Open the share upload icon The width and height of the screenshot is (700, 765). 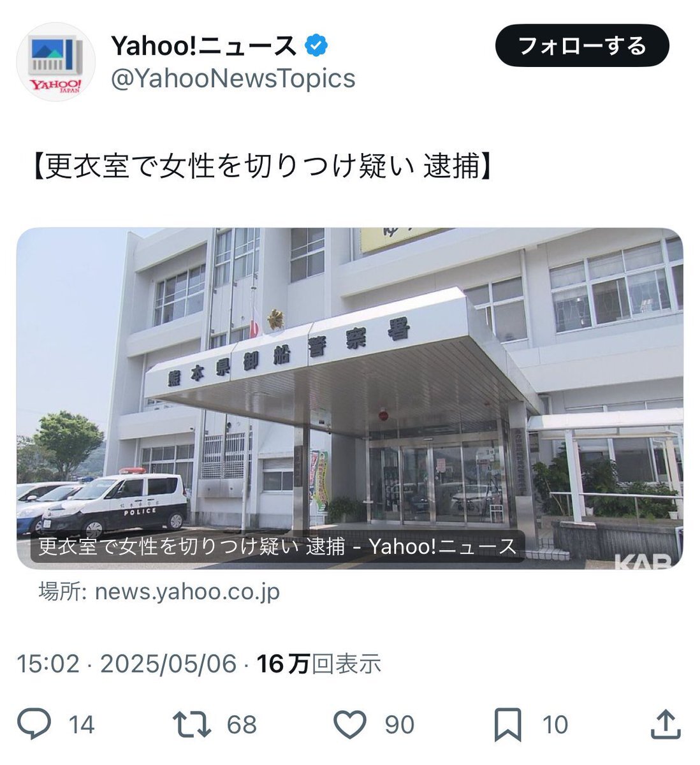click(x=665, y=724)
